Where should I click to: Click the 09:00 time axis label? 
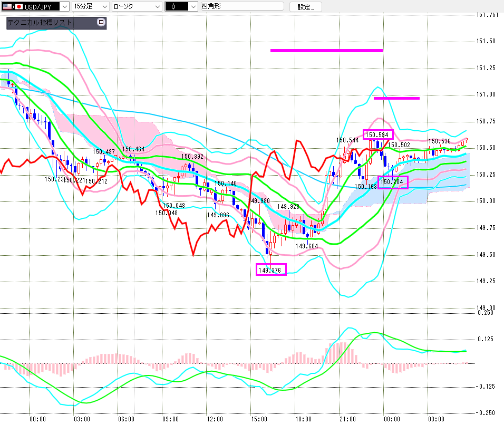pyautogui.click(x=170, y=419)
